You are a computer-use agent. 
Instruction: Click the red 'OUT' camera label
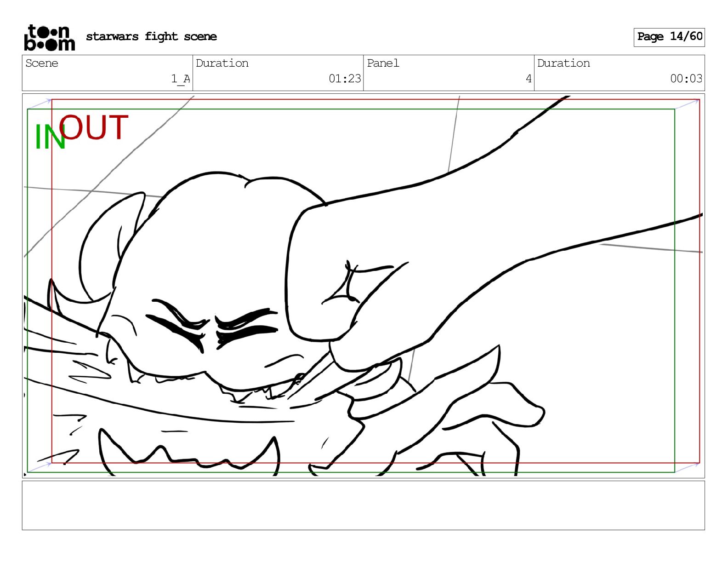94,127
